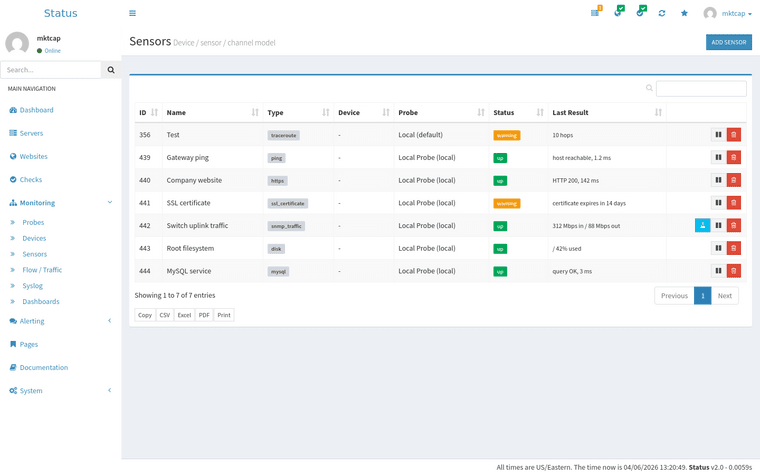
Task: Click the star favorites icon
Action: tap(684, 13)
